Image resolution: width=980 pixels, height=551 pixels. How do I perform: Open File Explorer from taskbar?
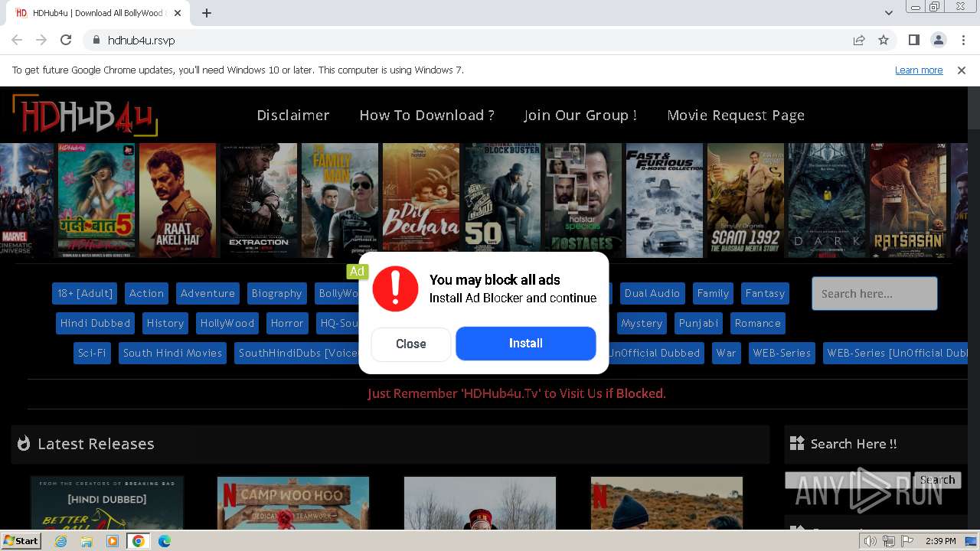click(87, 541)
